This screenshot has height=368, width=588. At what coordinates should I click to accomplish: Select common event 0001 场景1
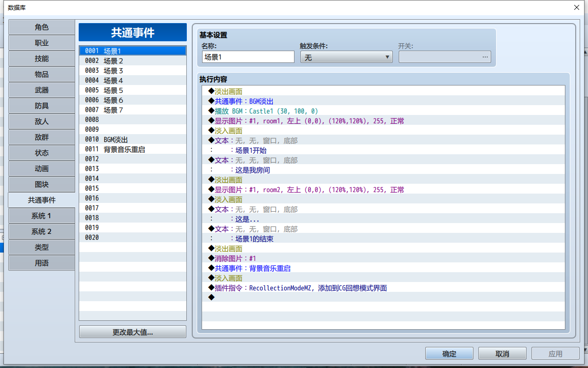pyautogui.click(x=133, y=51)
